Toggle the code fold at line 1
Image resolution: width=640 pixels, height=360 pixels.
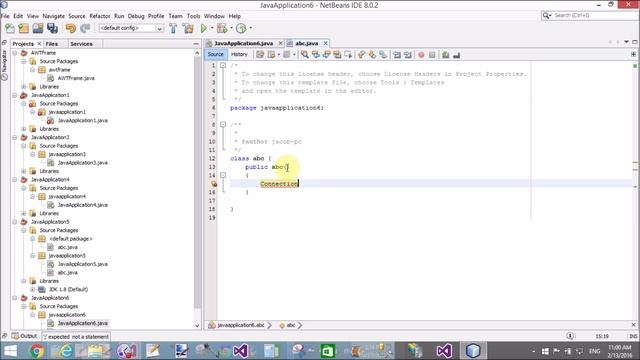[x=223, y=65]
